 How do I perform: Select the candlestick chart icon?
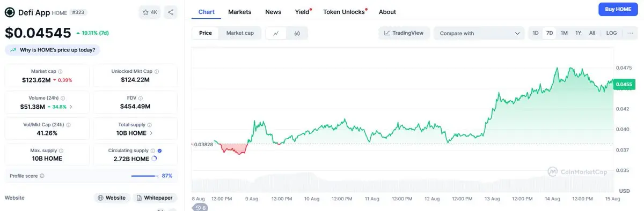(297, 33)
